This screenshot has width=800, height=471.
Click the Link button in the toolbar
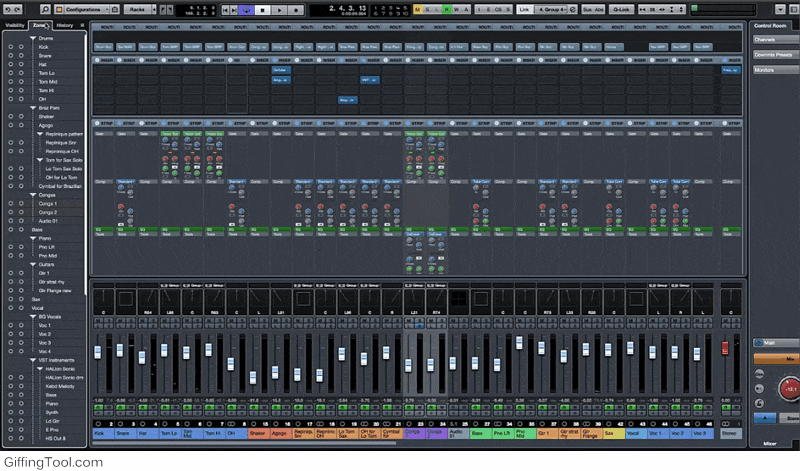524,9
